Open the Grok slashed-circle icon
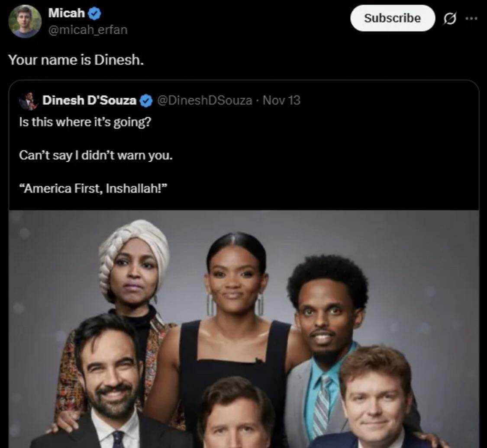The image size is (487, 448). 450,19
